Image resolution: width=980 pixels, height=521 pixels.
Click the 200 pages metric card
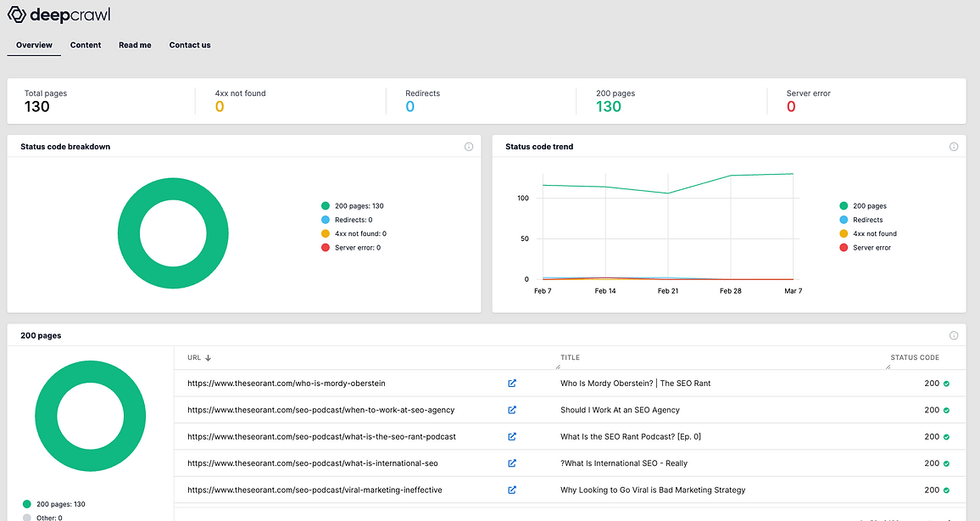click(615, 101)
